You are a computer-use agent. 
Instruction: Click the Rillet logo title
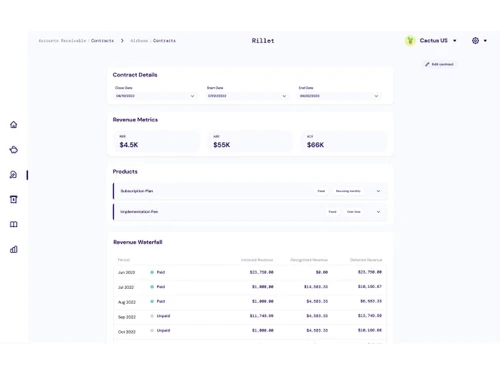coord(263,41)
